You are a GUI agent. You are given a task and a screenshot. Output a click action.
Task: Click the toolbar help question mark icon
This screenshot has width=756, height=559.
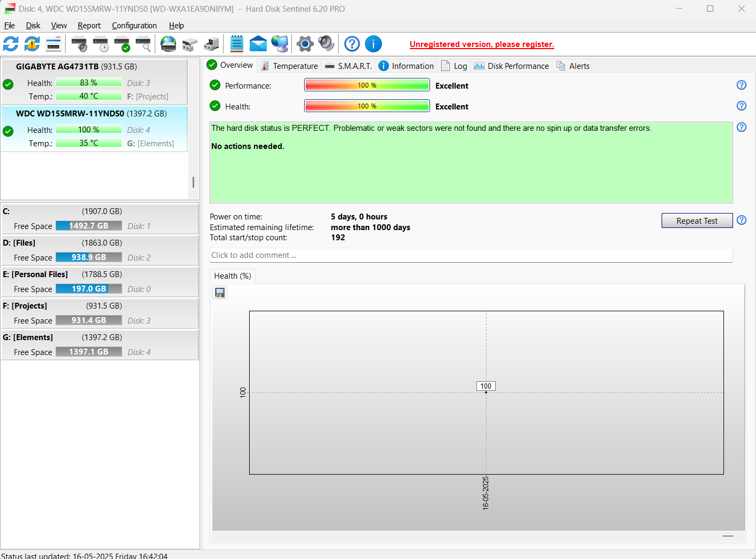(352, 44)
